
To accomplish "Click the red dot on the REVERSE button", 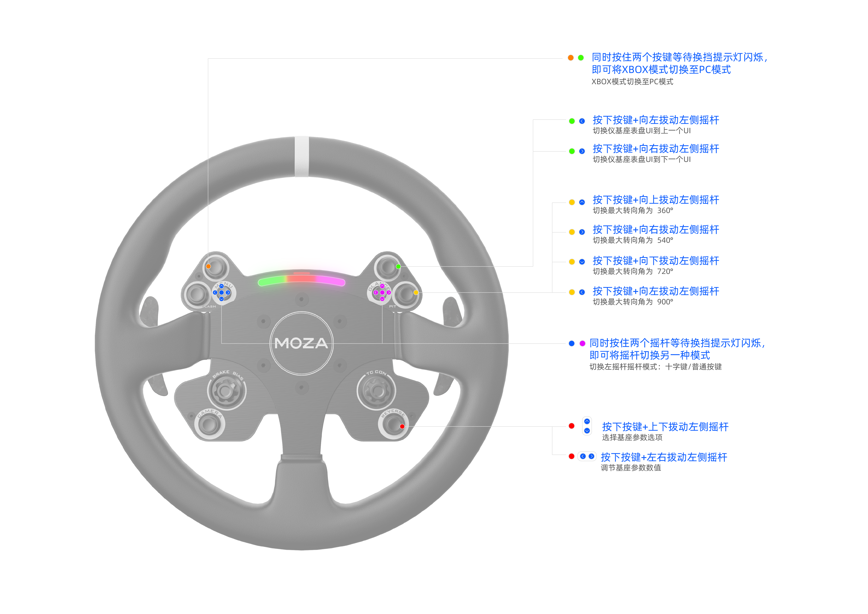I will (402, 427).
